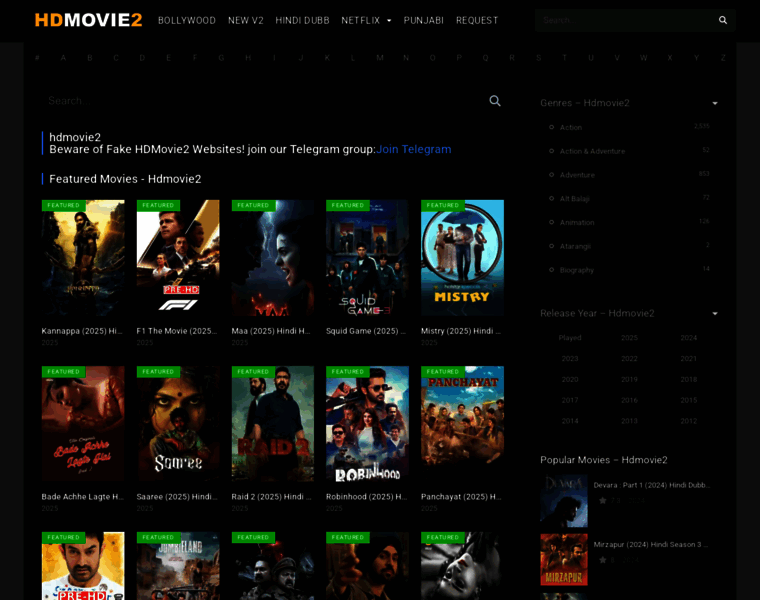The width and height of the screenshot is (760, 600).
Task: Open the Devara Part 1 popular thumbnail
Action: [x=564, y=501]
